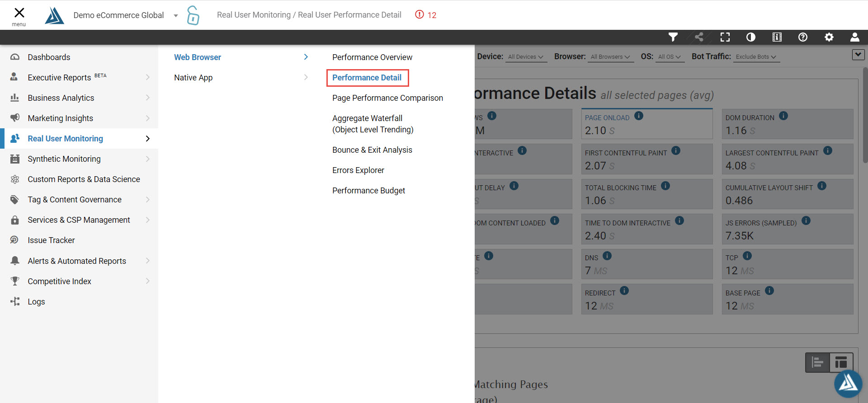
Task: Click the Alerts bell icon in menu
Action: 15,261
